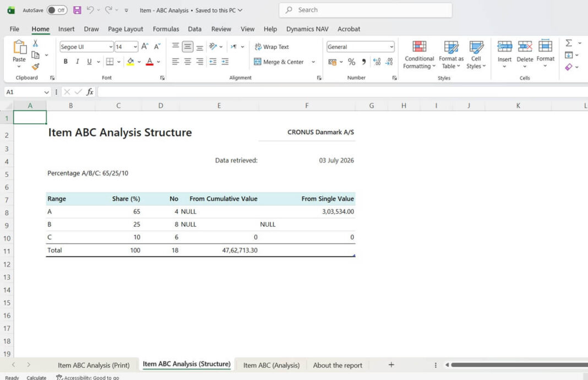Open the font name dropdown
This screenshot has height=380, width=588.
point(111,47)
